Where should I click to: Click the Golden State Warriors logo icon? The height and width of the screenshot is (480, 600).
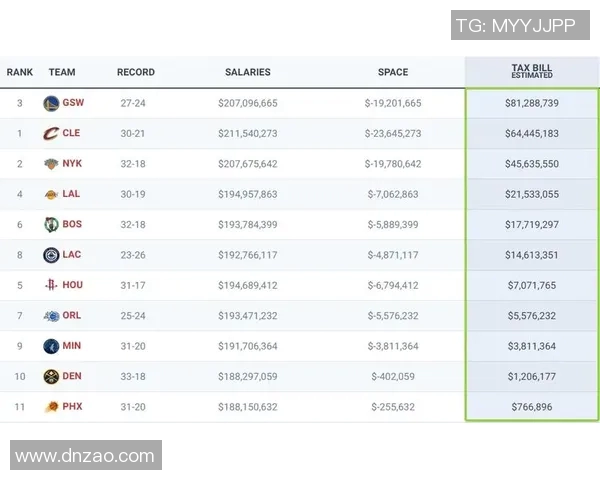point(51,103)
